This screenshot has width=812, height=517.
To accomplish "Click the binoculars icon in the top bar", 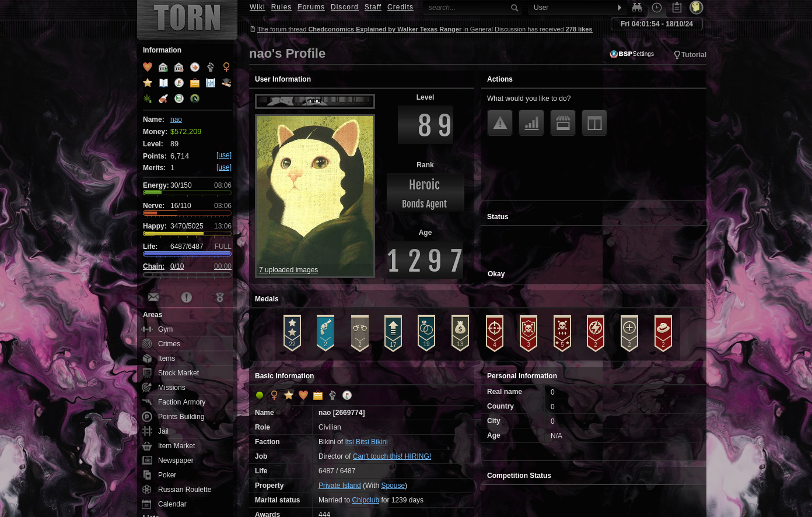I will (x=637, y=8).
